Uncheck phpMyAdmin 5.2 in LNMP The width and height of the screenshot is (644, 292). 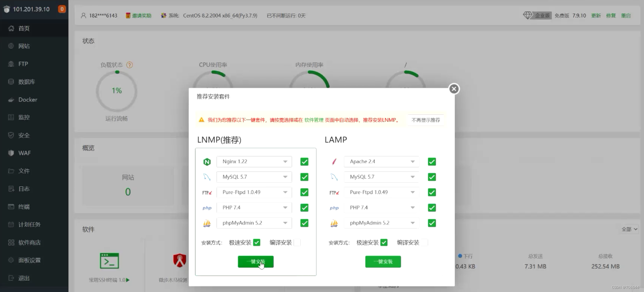(304, 223)
